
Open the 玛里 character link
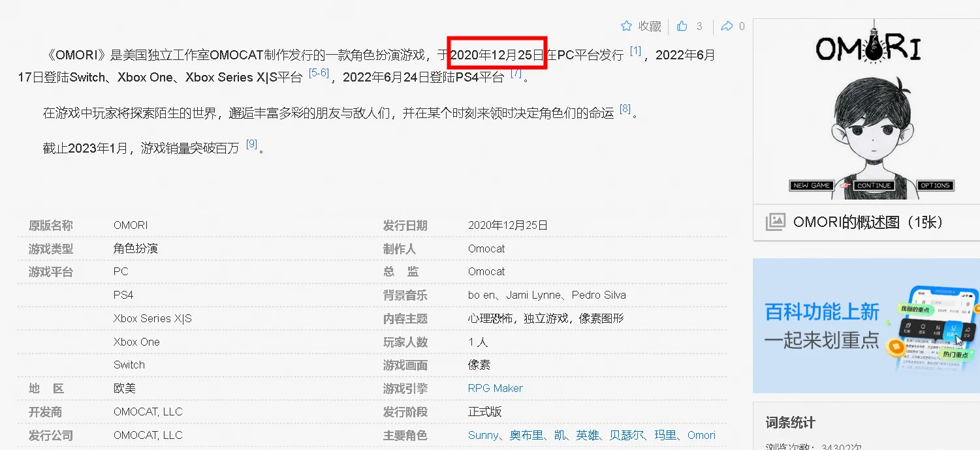665,435
